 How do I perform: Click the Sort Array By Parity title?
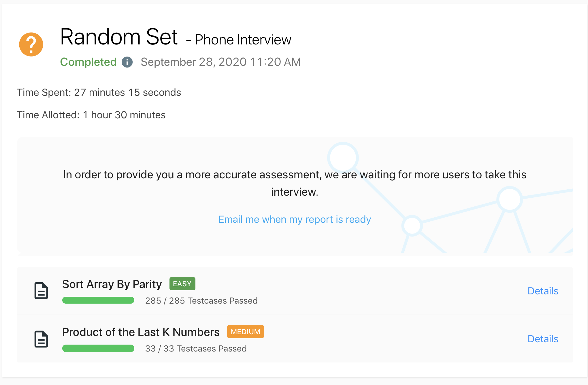tap(112, 284)
